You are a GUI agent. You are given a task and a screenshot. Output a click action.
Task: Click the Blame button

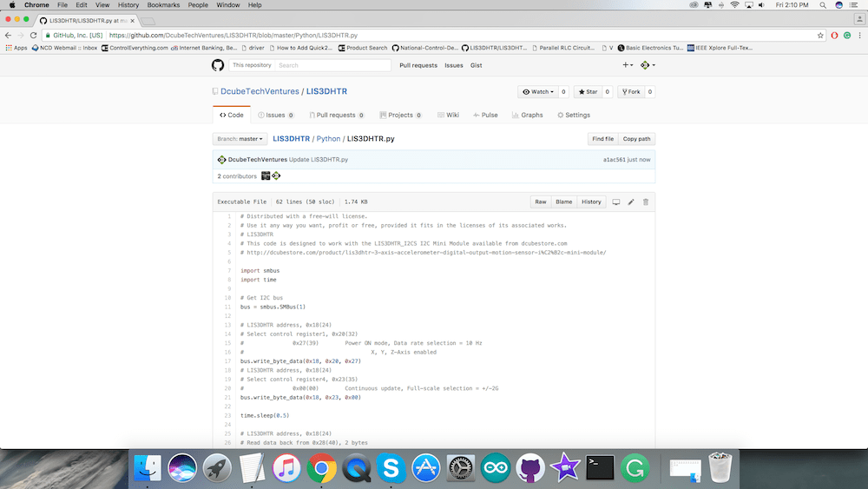tap(563, 202)
